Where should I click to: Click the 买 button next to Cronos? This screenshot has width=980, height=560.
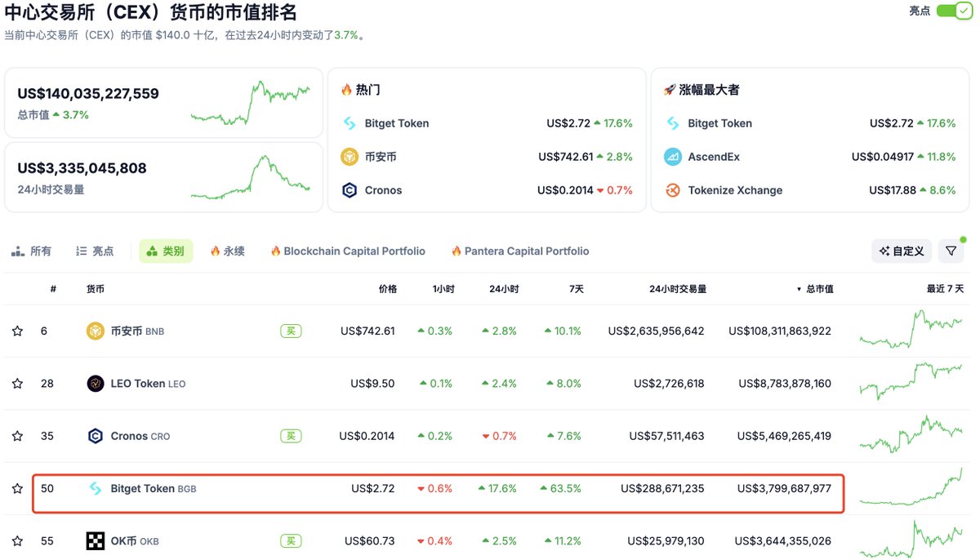pyautogui.click(x=291, y=436)
